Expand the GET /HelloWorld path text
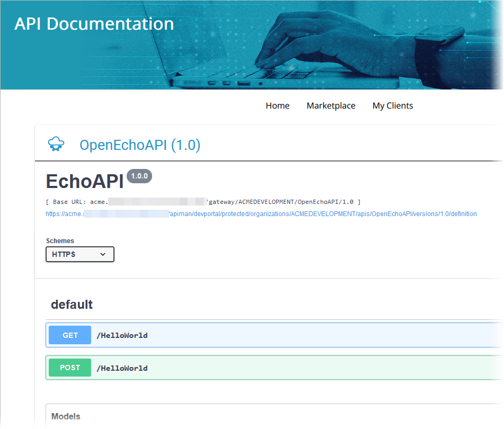The height and width of the screenshot is (429, 504). coord(122,335)
